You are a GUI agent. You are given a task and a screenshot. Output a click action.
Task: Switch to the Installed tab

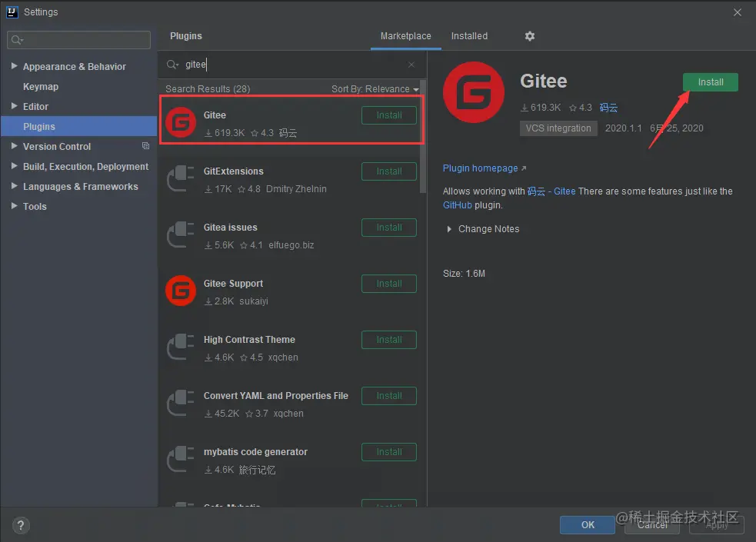(x=469, y=36)
